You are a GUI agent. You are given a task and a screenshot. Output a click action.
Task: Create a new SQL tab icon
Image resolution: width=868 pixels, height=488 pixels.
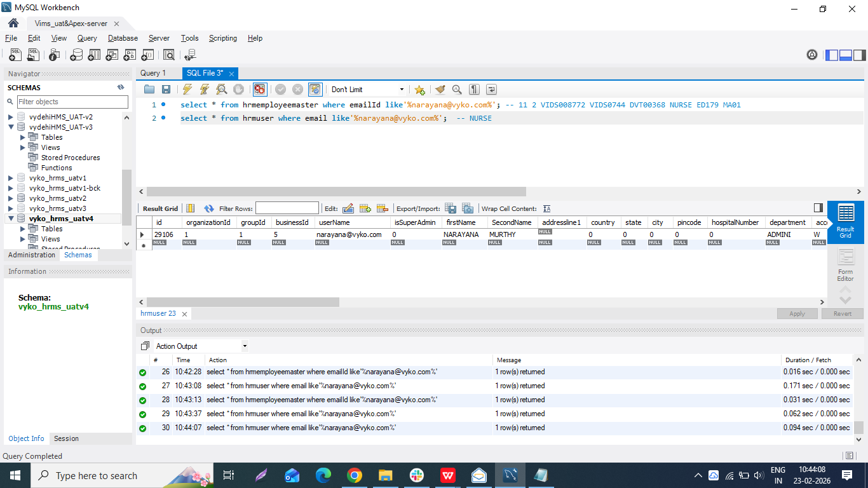[15, 55]
